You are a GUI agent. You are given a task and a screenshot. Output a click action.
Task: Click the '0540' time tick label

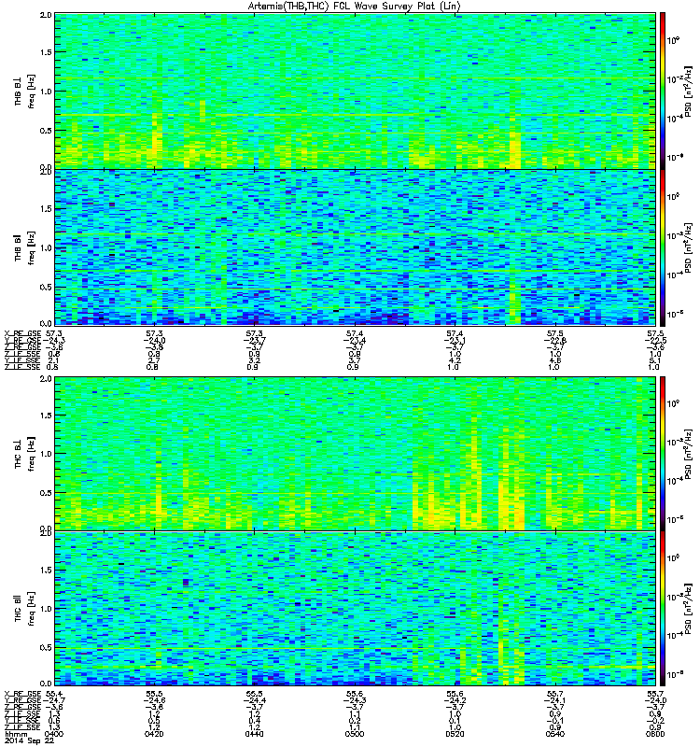tap(555, 734)
